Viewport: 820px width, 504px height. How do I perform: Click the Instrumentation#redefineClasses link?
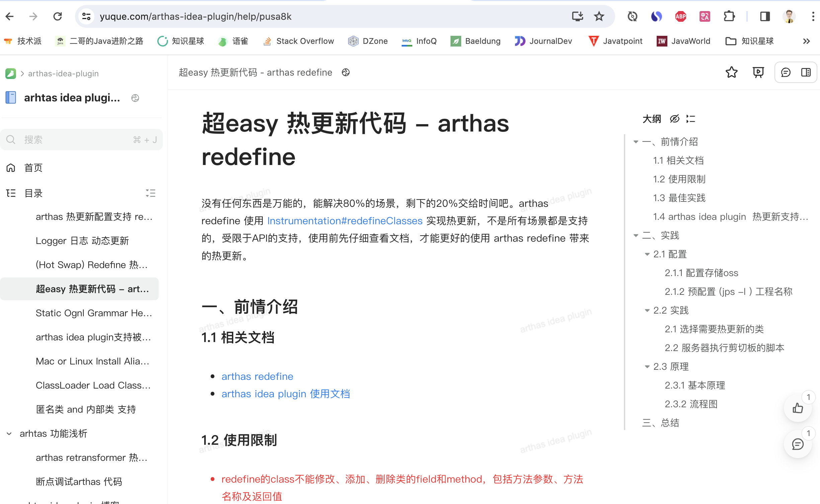coord(345,221)
